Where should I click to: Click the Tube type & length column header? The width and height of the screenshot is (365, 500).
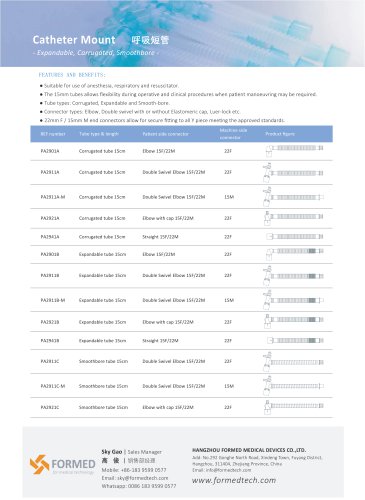tap(99, 134)
